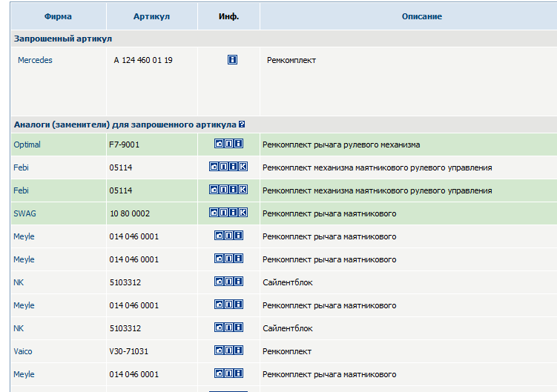Image resolution: width=557 pixels, height=392 pixels.
Task: Open camera icon in green-highlighted Febi 05114 row
Action: tap(214, 189)
